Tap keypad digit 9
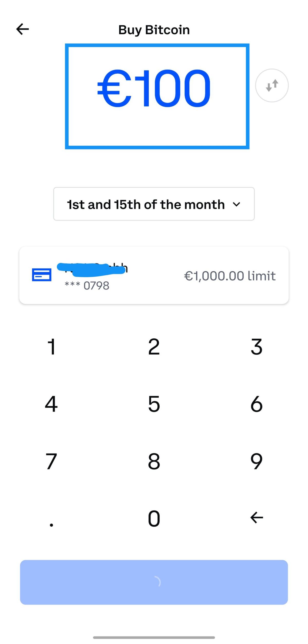This screenshot has width=308, height=644. 256,461
